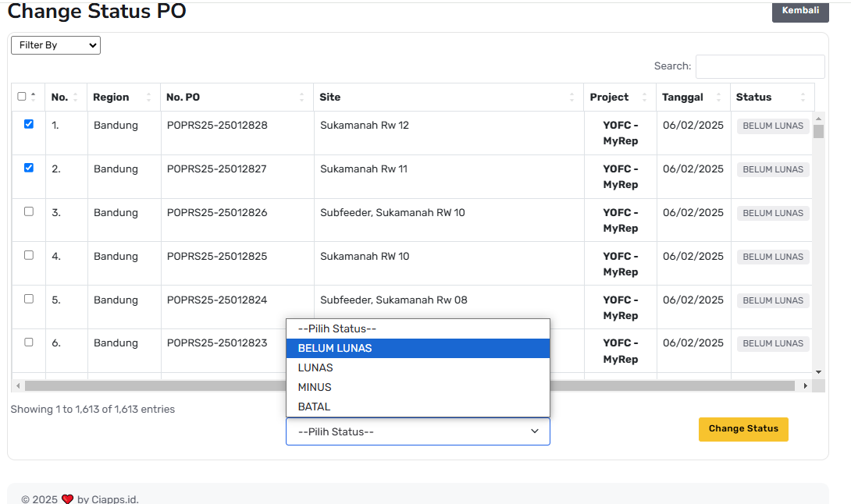Focus the Search input field
Screen dimensions: 851x504
[x=760, y=66]
